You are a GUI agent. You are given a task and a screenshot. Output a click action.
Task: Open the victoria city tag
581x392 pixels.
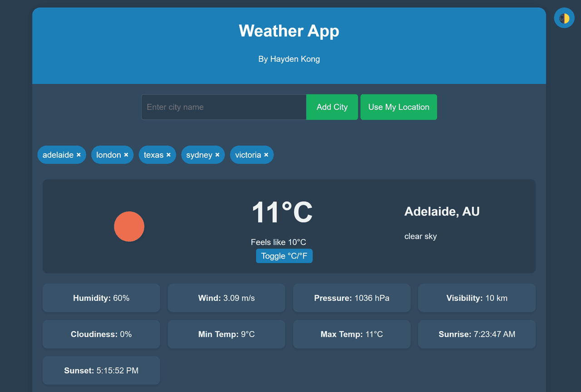point(248,155)
